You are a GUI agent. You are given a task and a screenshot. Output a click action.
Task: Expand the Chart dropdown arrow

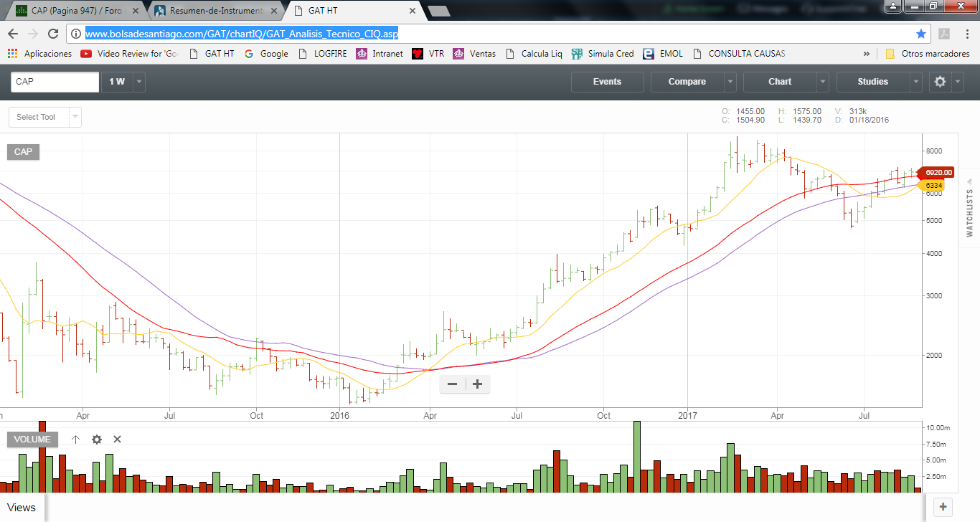coord(823,82)
